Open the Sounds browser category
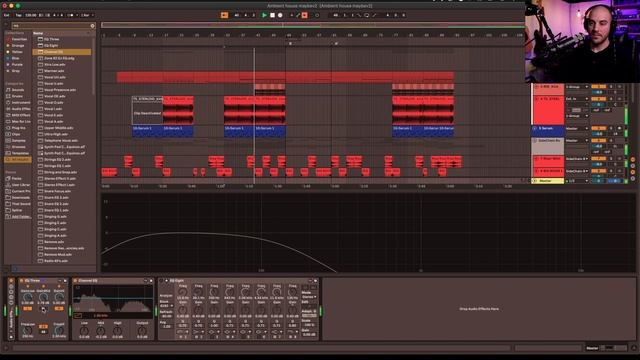The height and width of the screenshot is (360, 640). (18, 90)
